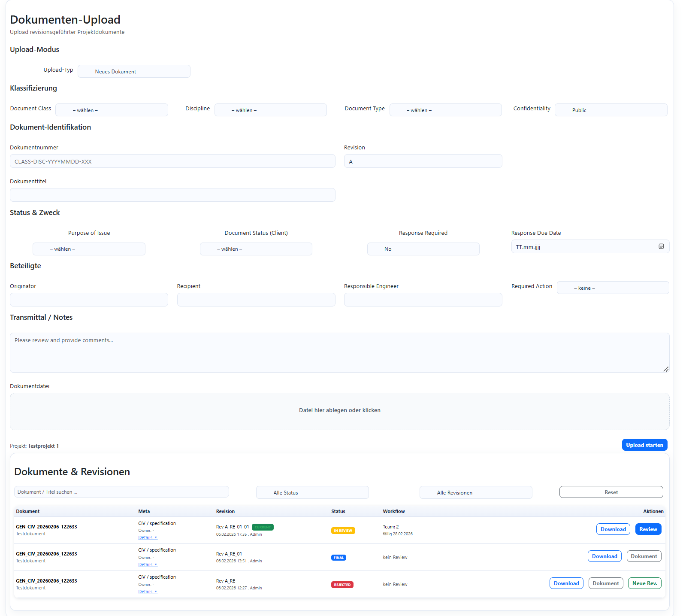Image resolution: width=683 pixels, height=616 pixels.
Task: Open the Discipline dropdown
Action: 270,110
